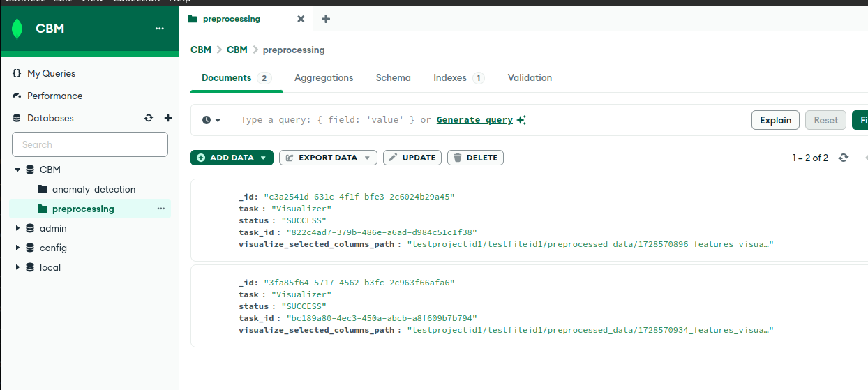This screenshot has width=868, height=390.
Task: Open the Export Data dropdown
Action: 328,158
